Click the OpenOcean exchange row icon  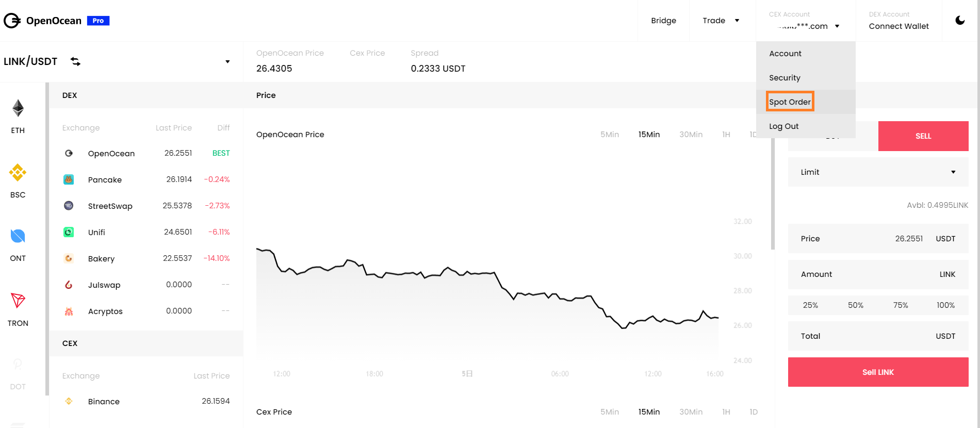(69, 153)
